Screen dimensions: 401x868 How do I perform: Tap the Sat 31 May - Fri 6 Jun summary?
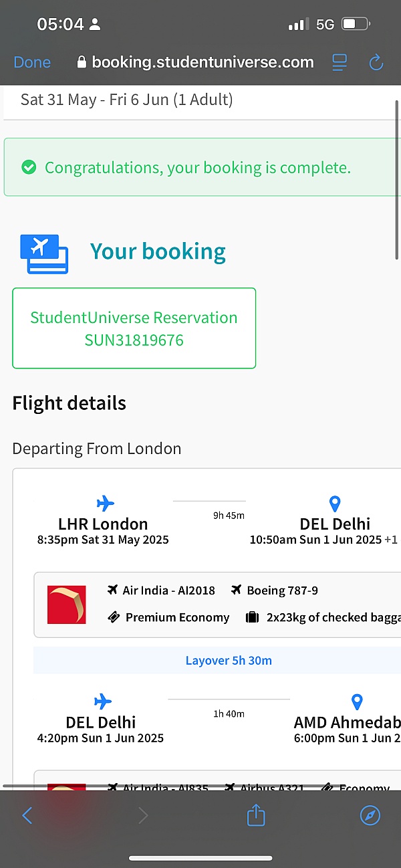[127, 100]
